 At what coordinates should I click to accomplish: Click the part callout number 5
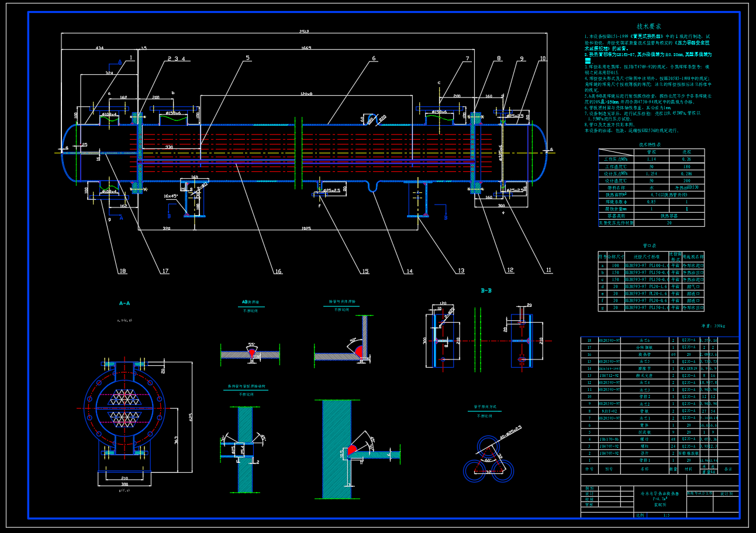[247, 58]
